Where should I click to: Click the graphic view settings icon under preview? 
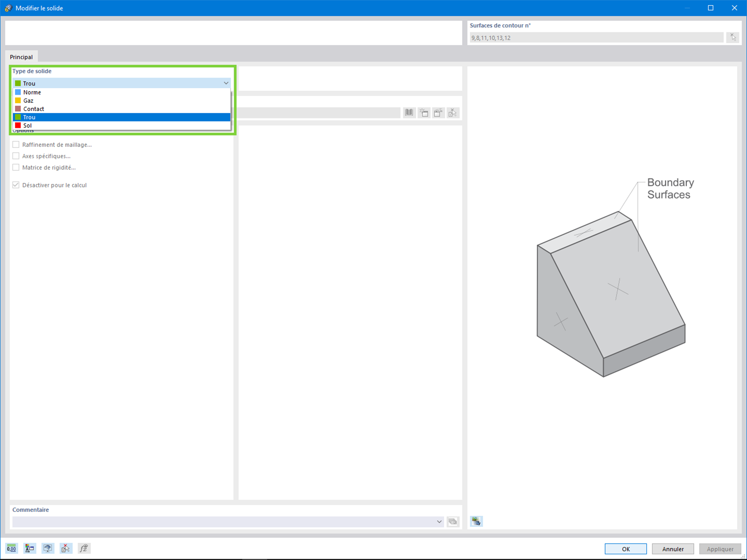tap(476, 521)
